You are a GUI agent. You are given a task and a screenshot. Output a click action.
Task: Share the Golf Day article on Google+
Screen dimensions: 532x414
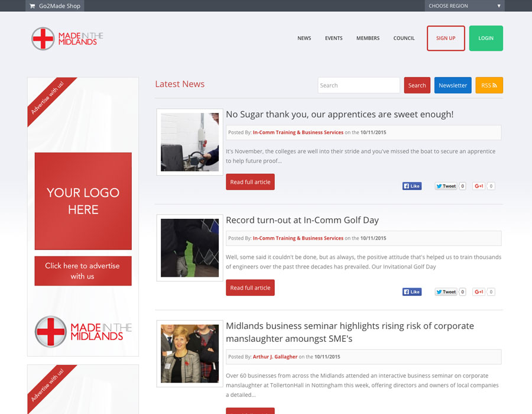(x=478, y=292)
